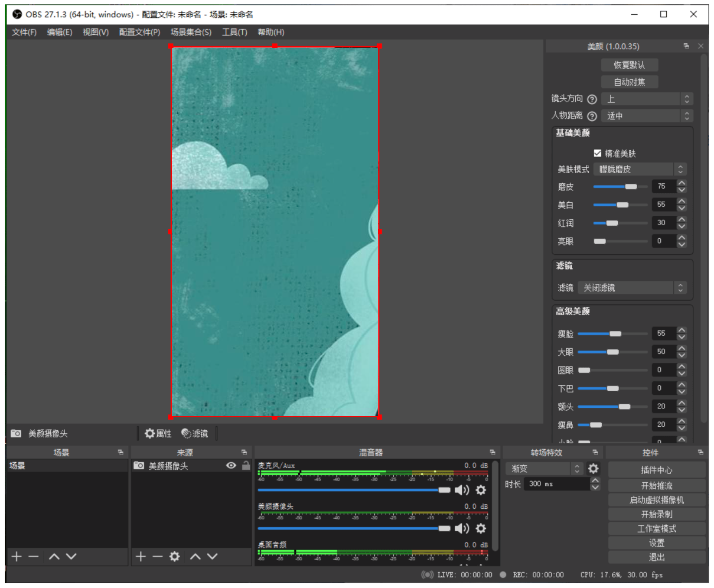Undock the 转场特效 panel
This screenshot has height=588, width=714.
coord(596,452)
